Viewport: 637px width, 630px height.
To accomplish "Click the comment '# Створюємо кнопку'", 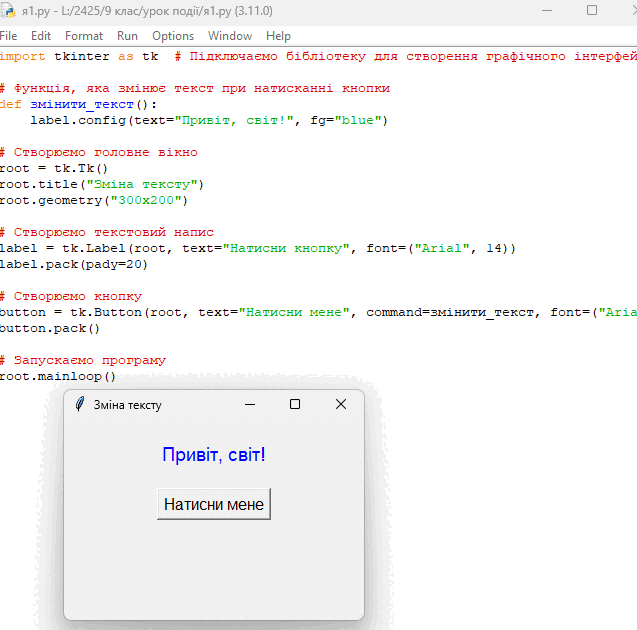I will (71, 296).
